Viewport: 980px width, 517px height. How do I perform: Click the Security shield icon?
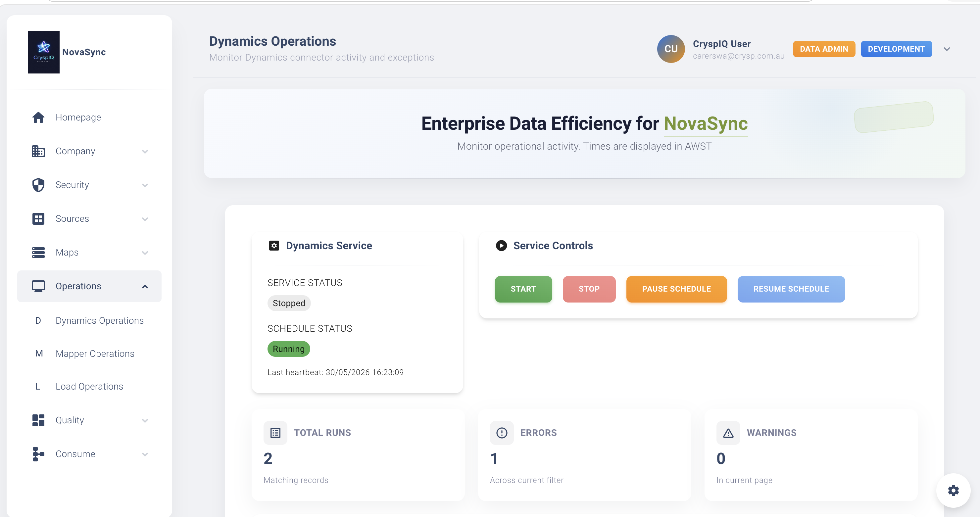pos(38,185)
